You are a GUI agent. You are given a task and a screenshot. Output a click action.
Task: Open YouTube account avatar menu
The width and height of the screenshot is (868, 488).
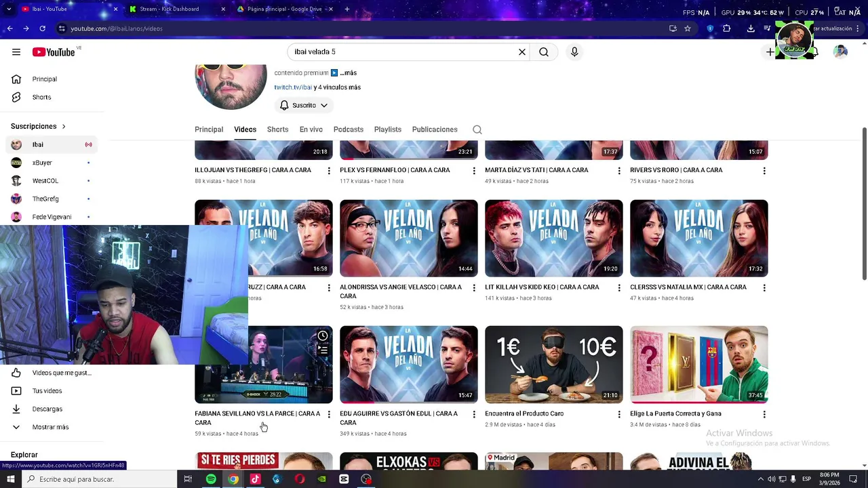pos(840,52)
